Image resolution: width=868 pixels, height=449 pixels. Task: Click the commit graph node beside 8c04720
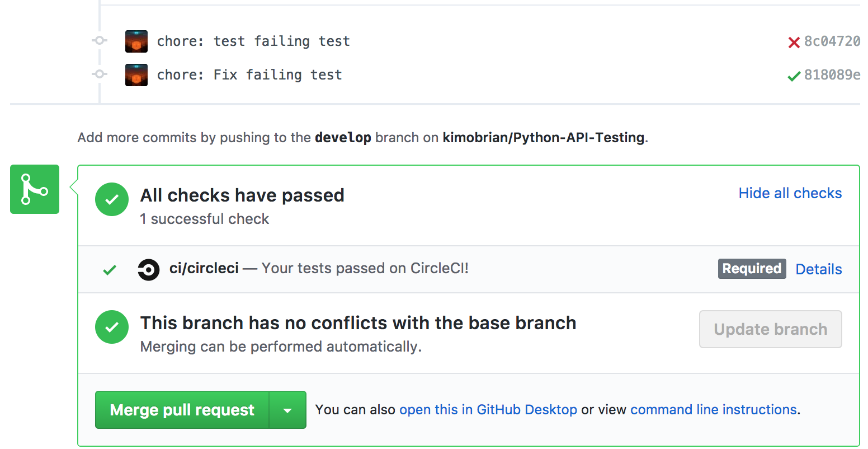tap(99, 40)
